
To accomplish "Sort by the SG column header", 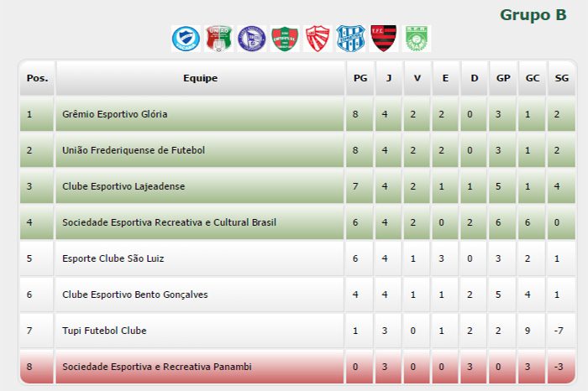I will [561, 78].
